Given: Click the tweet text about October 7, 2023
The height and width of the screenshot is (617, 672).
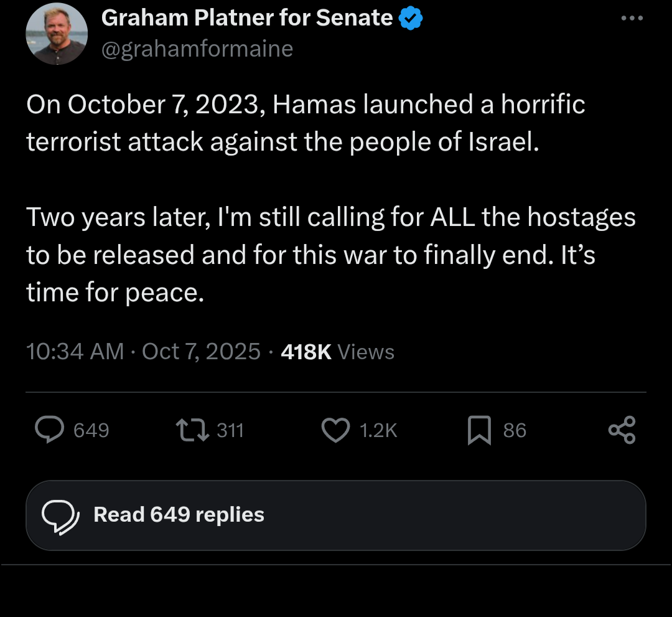Looking at the screenshot, I should coord(305,123).
